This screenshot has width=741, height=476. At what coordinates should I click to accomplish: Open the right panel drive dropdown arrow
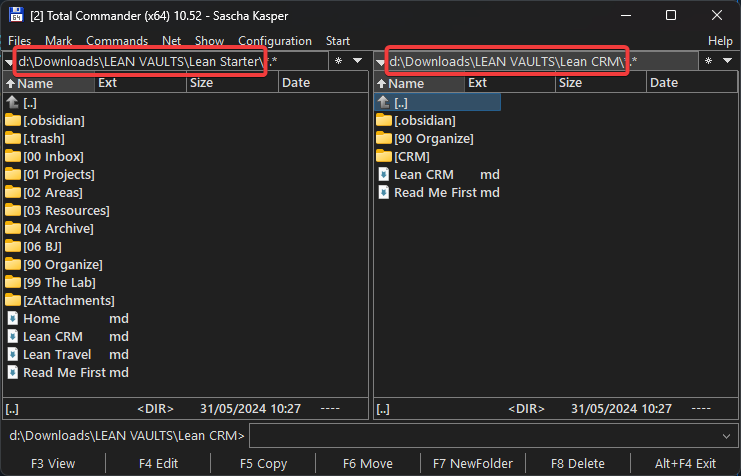click(x=380, y=62)
